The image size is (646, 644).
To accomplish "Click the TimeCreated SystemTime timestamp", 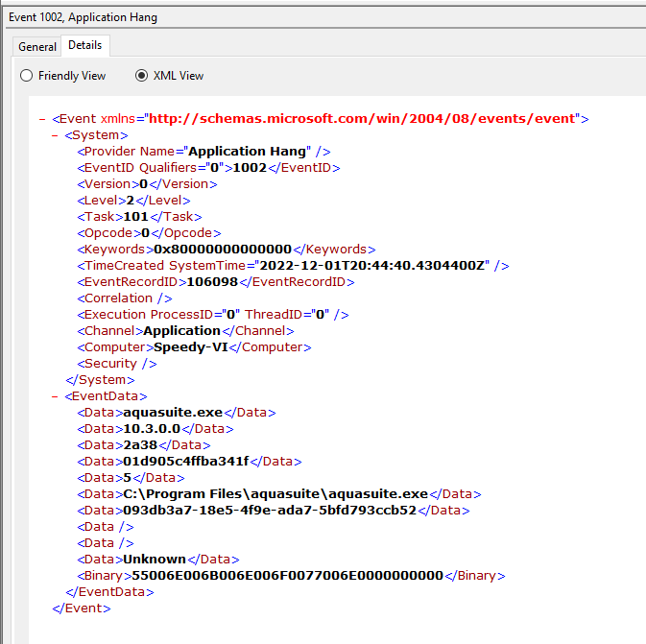I will click(372, 265).
